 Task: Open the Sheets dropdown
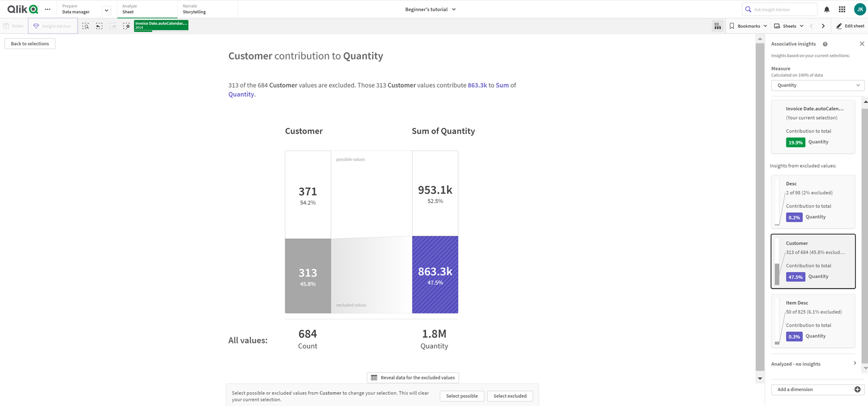coord(789,26)
